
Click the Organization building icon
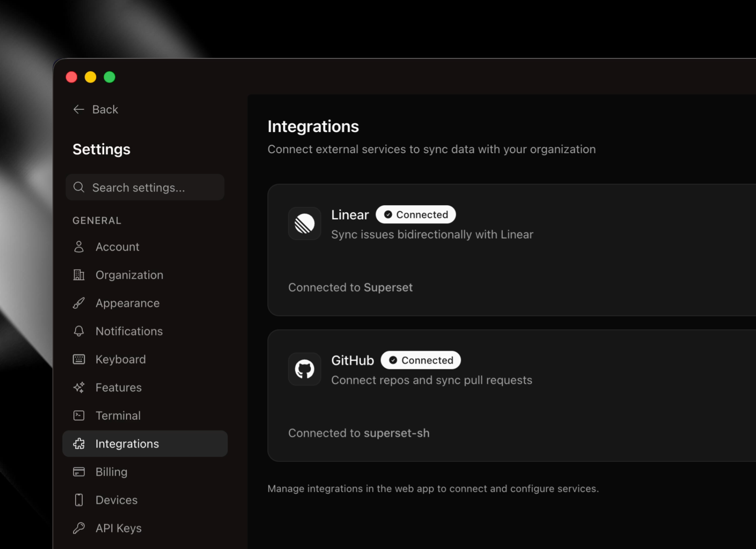click(x=79, y=275)
